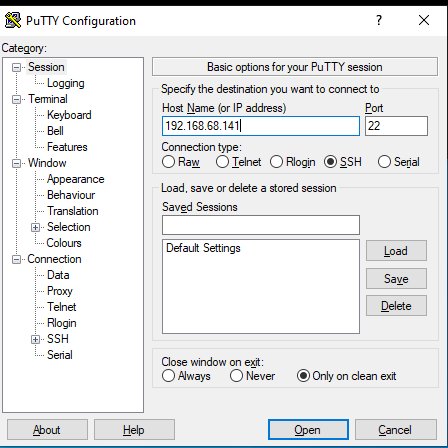Open the Rlogin category in tree
The image size is (448, 448).
pyautogui.click(x=62, y=323)
